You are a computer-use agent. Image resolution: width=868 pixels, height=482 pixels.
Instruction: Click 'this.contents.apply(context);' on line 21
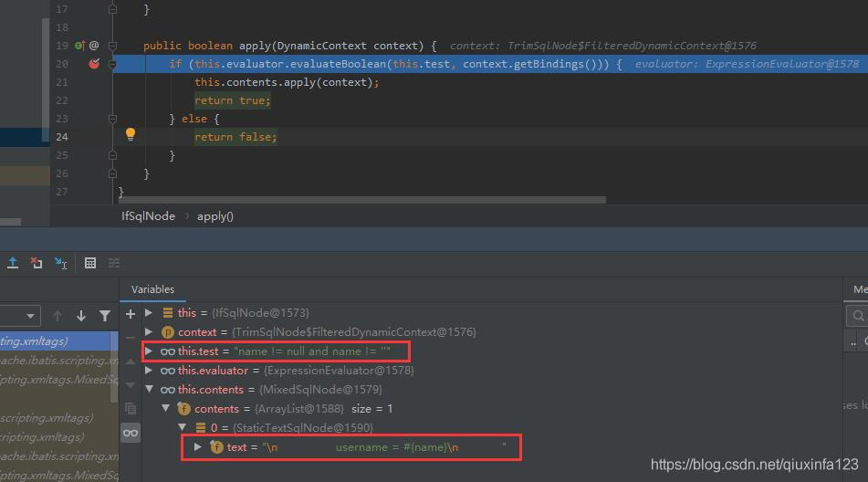tap(287, 82)
